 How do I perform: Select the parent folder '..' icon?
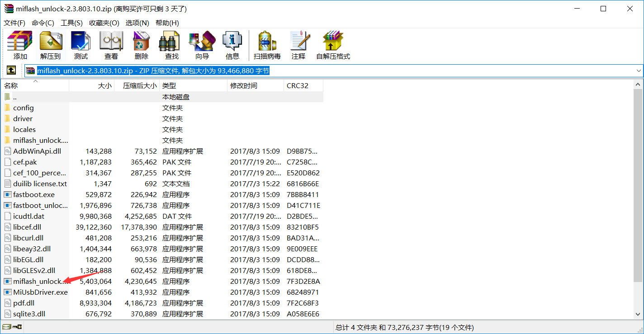coord(7,97)
